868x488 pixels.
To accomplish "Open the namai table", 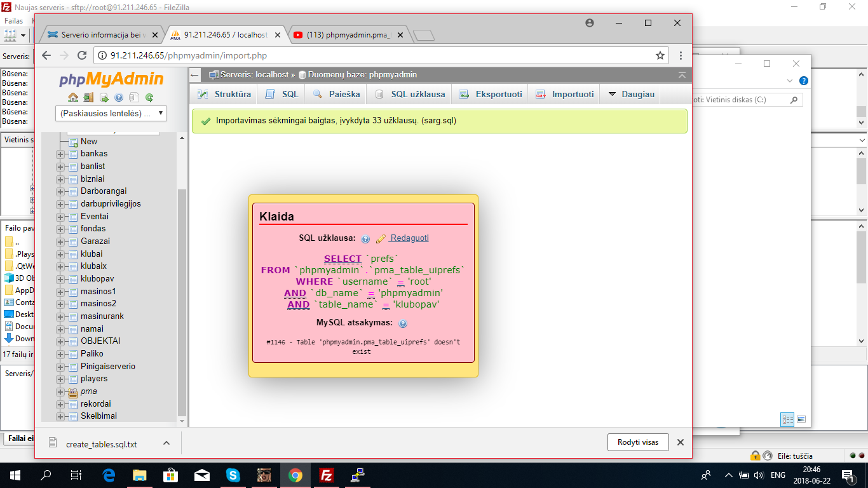I will tap(92, 329).
